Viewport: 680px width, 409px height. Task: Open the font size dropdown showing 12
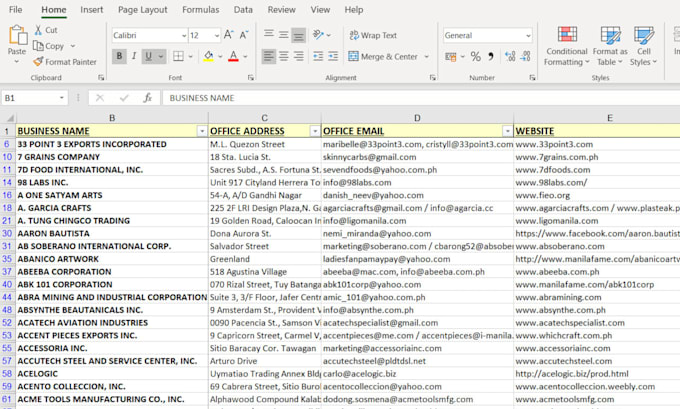pos(216,36)
